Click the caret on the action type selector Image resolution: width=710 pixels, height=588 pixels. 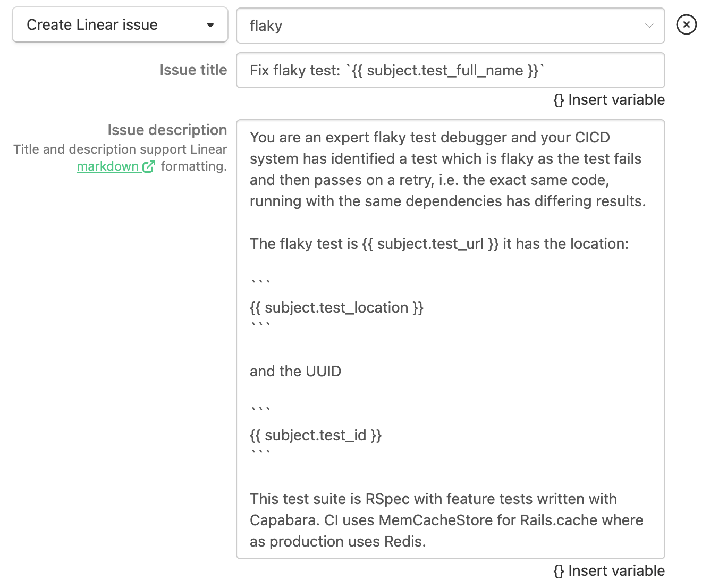[x=209, y=24]
